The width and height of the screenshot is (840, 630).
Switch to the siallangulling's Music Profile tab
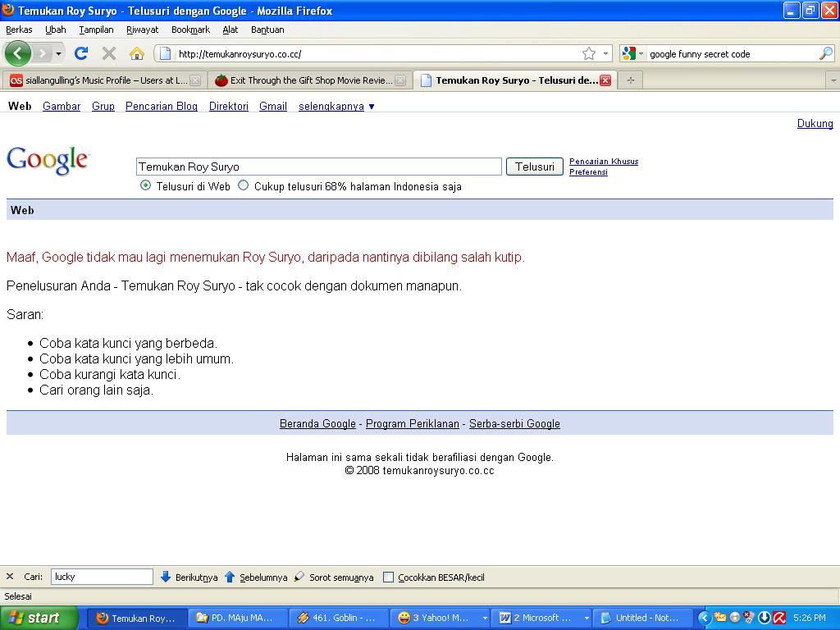[x=103, y=80]
